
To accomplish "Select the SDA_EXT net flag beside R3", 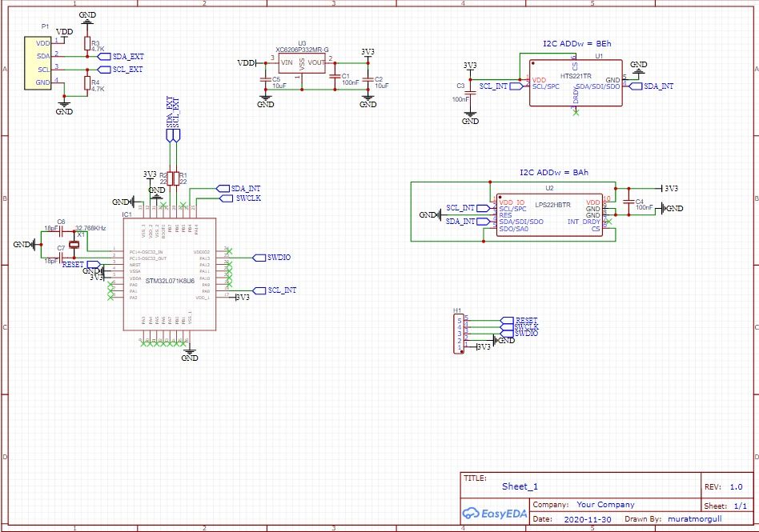I will (x=121, y=57).
